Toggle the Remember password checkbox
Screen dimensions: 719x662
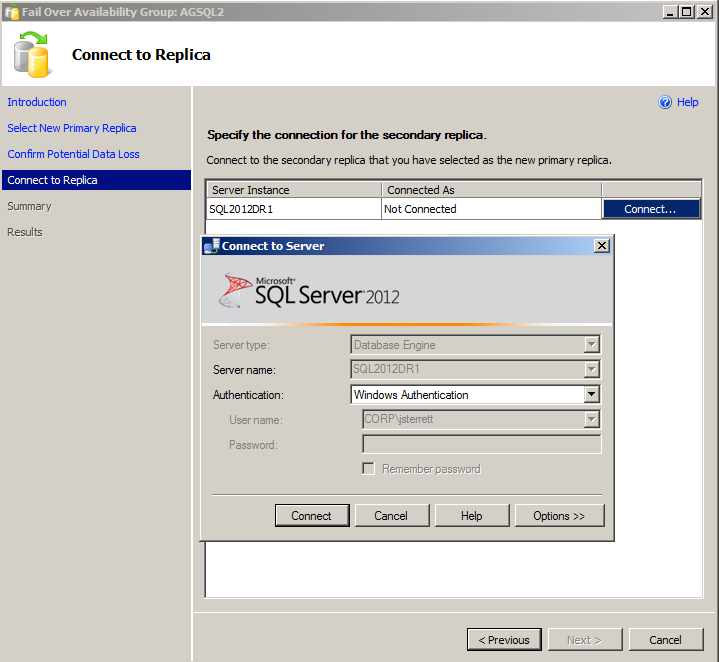(x=368, y=469)
